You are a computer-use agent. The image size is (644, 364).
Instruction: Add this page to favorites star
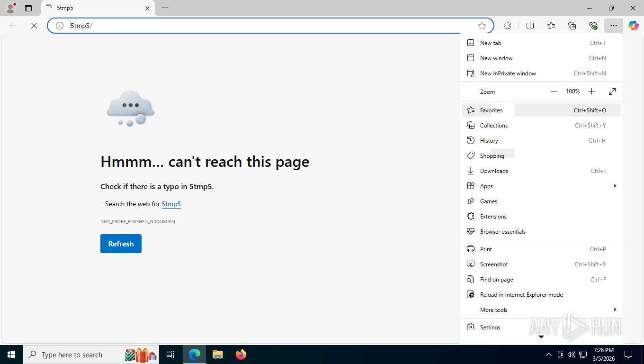[482, 26]
